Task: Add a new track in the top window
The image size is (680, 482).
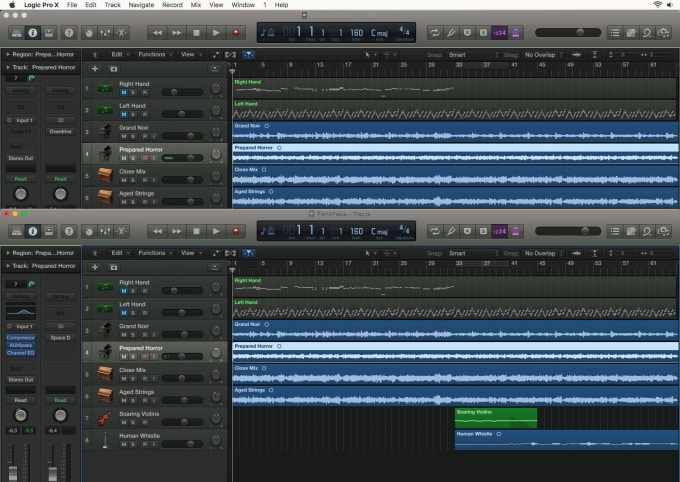Action: 95,69
